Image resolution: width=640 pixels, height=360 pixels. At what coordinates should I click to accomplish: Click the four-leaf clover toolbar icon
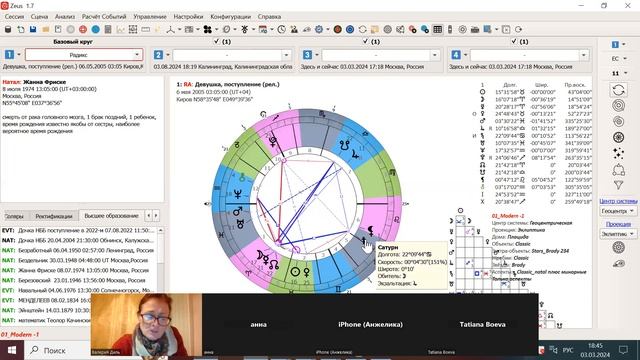pos(207,29)
